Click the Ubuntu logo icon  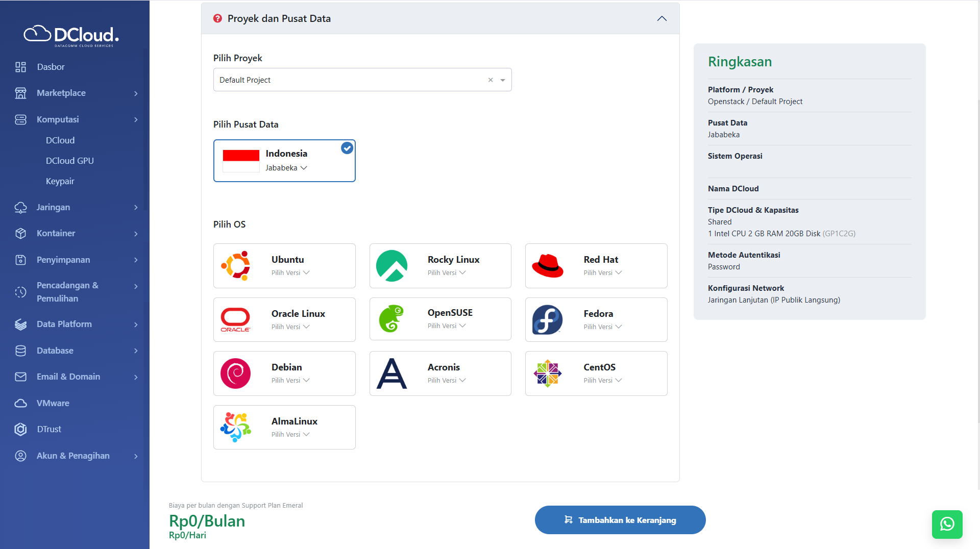pyautogui.click(x=236, y=266)
